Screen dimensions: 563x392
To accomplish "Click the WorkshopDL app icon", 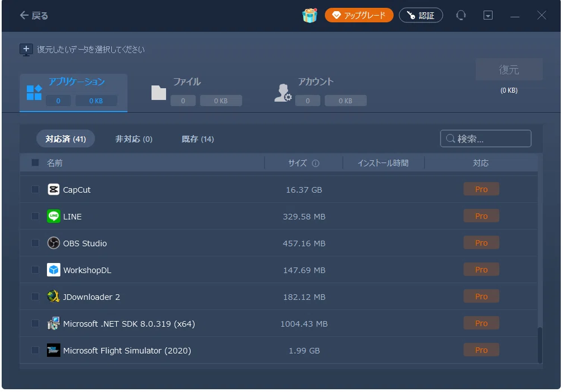I will 54,270.
